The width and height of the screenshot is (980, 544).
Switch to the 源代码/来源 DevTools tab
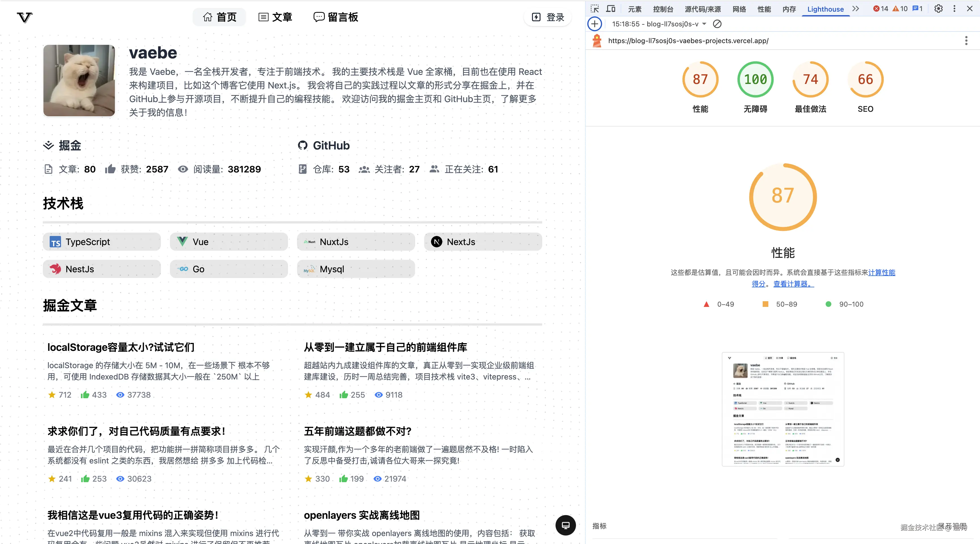coord(703,9)
